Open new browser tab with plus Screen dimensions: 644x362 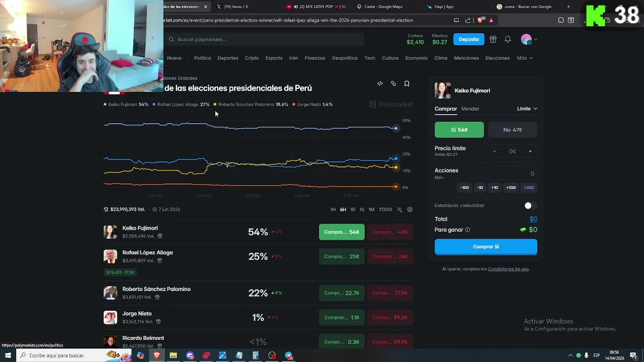point(569,7)
